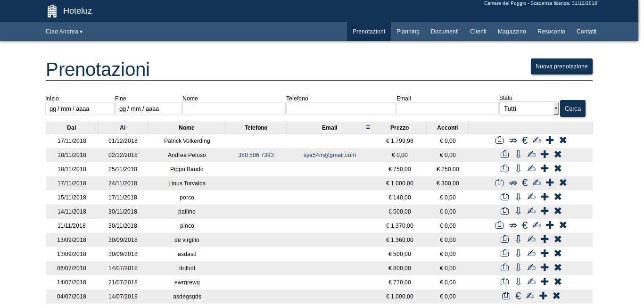Click the crossed double-arrow icon for Linus Torvalds
644x306 pixels.
pyautogui.click(x=513, y=183)
